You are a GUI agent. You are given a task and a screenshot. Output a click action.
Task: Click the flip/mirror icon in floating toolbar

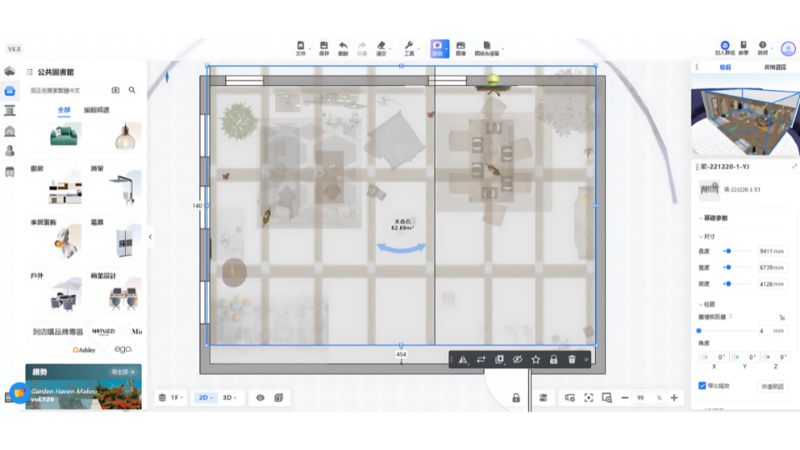[x=462, y=359]
